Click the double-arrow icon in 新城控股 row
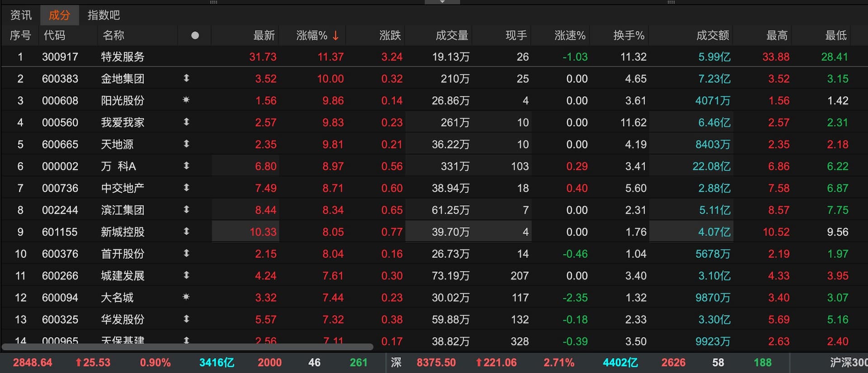 point(186,232)
